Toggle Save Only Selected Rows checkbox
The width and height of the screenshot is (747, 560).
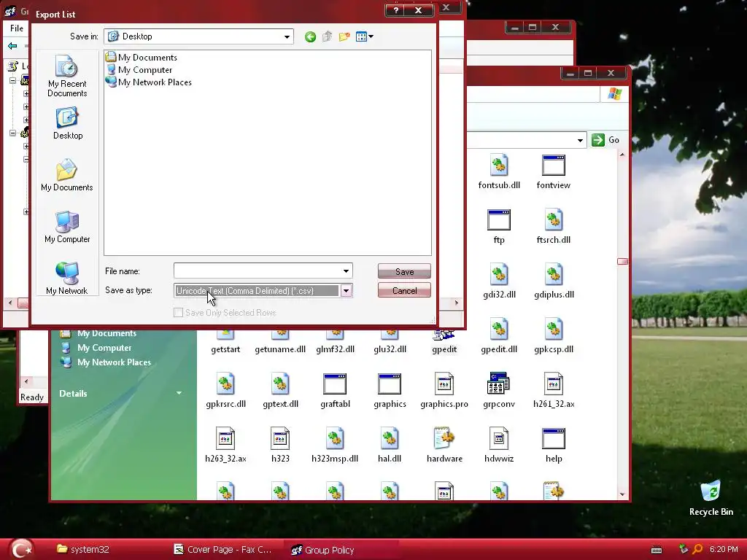[178, 312]
